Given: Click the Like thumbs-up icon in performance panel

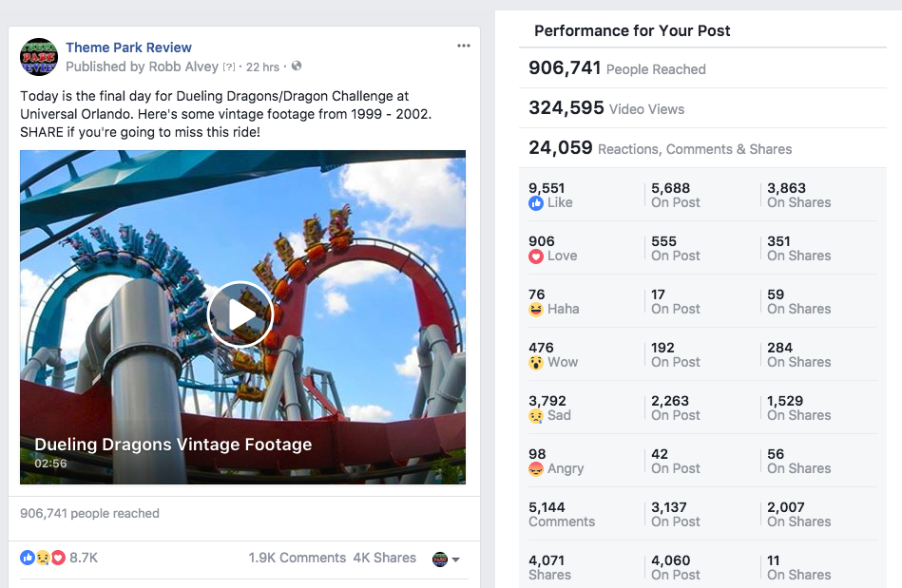Looking at the screenshot, I should point(535,203).
